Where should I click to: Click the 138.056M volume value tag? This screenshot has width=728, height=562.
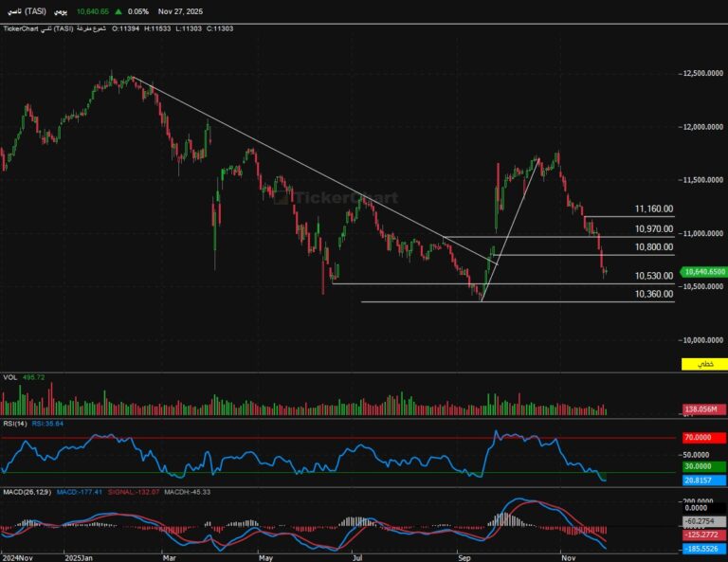700,409
